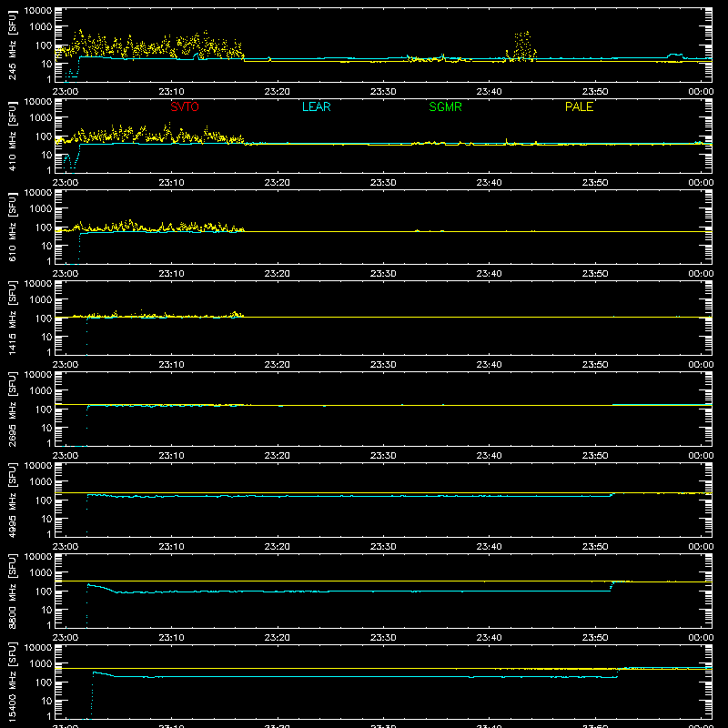Click 23:50 label under the 410 MHz plot
This screenshot has width=728, height=728.
point(595,183)
